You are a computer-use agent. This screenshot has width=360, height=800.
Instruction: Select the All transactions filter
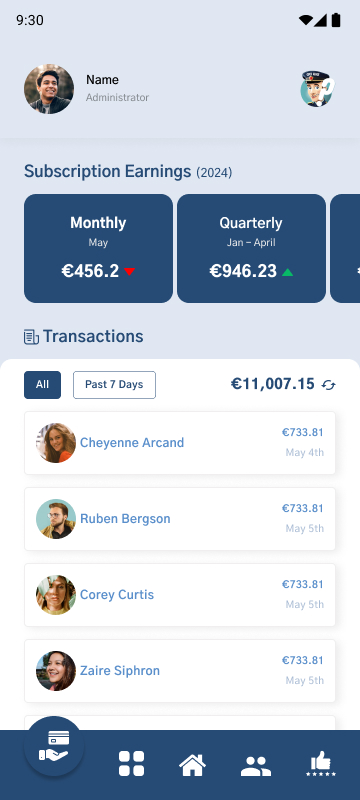point(42,385)
